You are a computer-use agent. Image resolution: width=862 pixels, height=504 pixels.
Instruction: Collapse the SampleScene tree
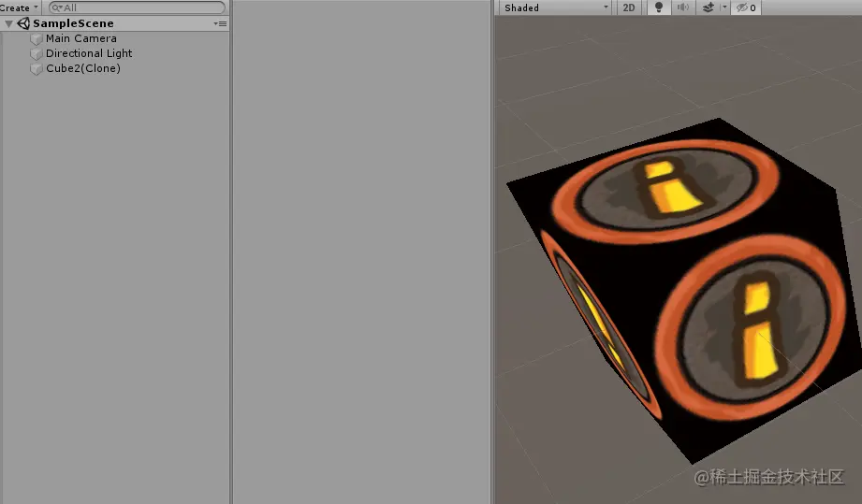pyautogui.click(x=8, y=23)
